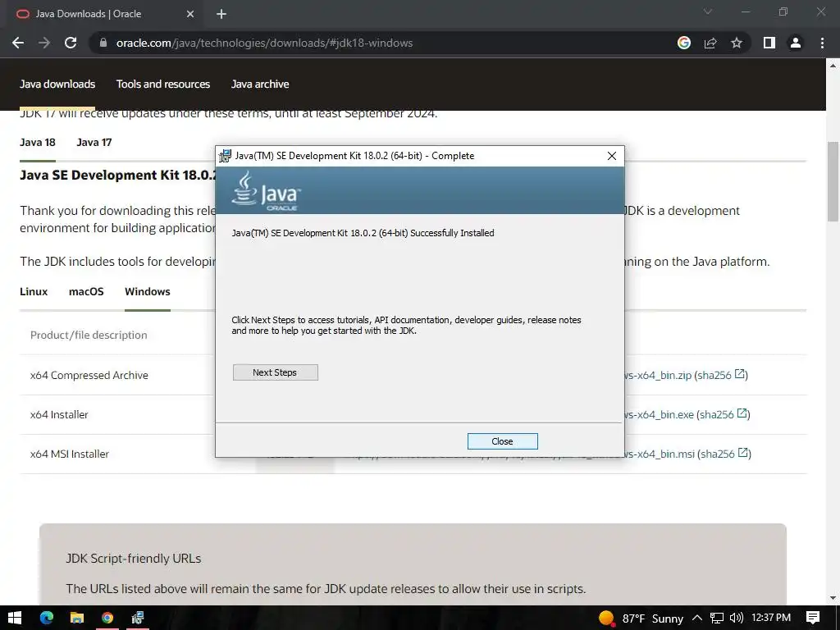Screen dimensions: 840x630
Task: Launch Microsoft Edge from taskbar
Action: [x=47, y=618]
